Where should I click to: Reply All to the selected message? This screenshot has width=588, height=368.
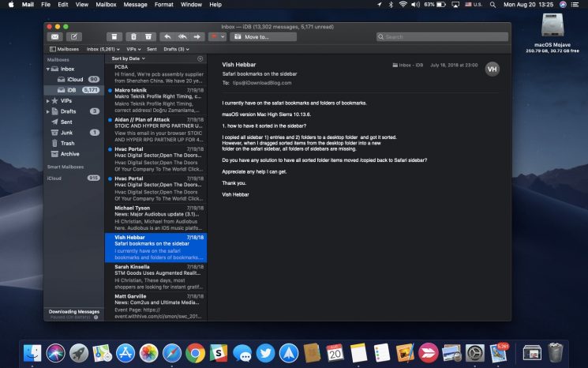tap(182, 37)
